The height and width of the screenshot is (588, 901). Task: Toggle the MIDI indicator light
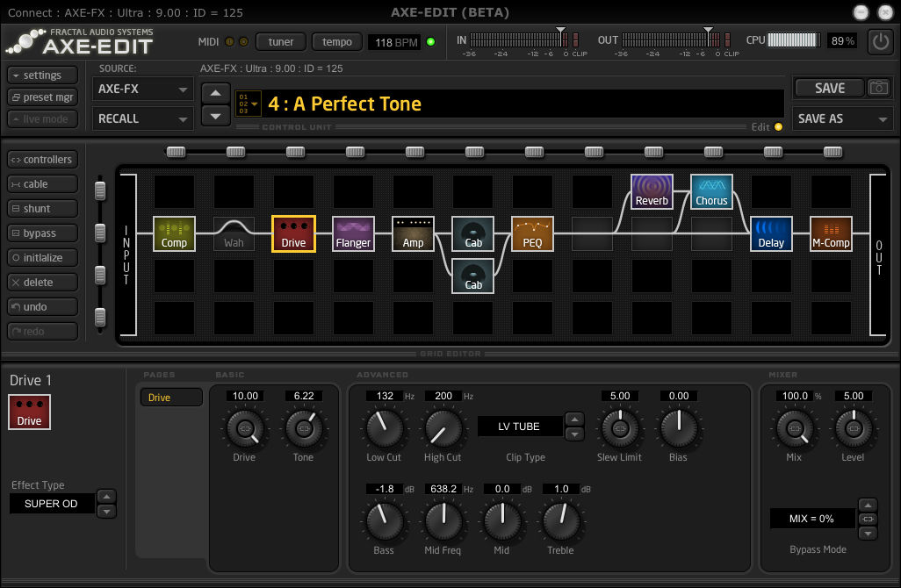point(229,40)
